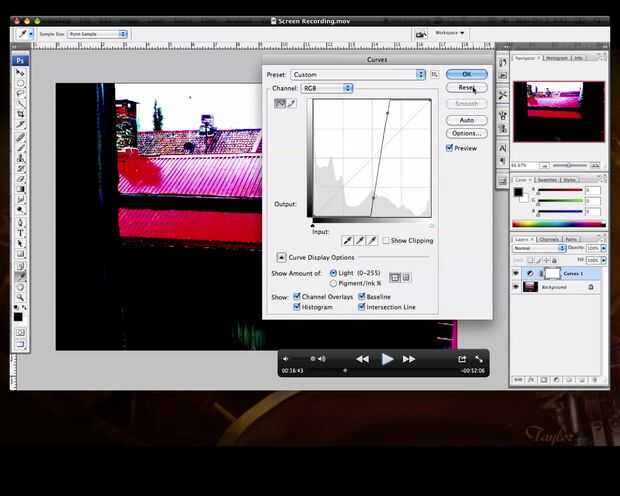Switch to the Styles tab
This screenshot has width=620, height=496.
tap(569, 180)
